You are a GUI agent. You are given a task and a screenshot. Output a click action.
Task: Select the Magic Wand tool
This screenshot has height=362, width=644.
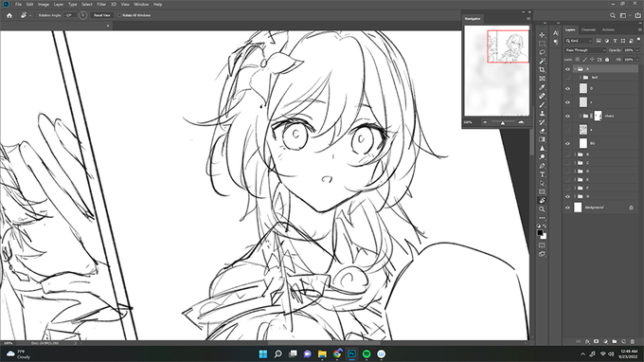click(542, 61)
